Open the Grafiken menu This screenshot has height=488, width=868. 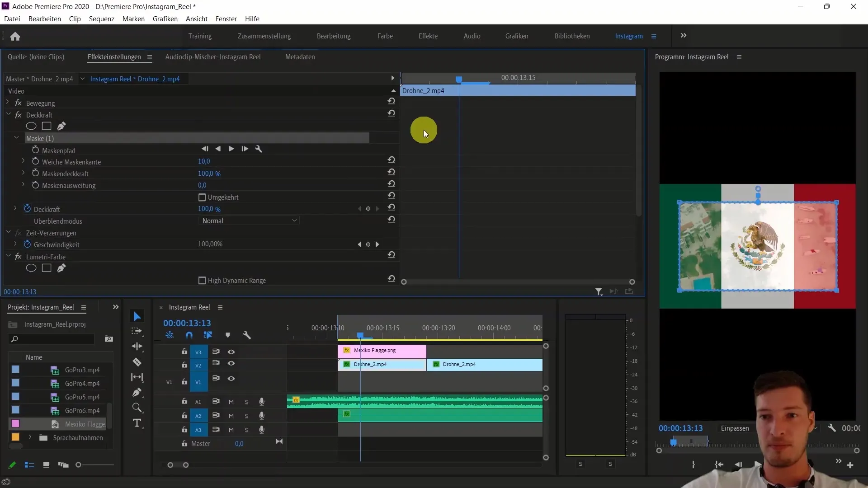tap(165, 19)
